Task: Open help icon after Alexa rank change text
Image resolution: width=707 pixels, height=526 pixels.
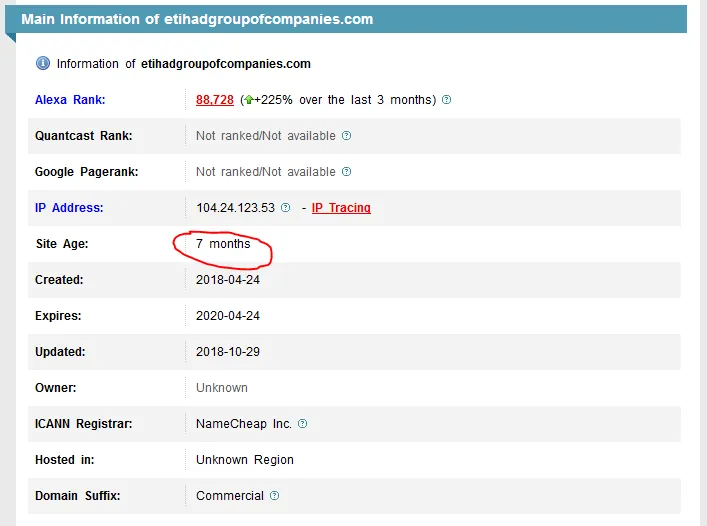Action: click(x=446, y=100)
